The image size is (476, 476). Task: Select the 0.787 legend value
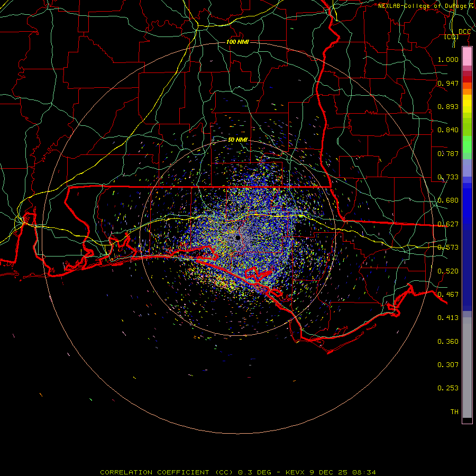(448, 153)
